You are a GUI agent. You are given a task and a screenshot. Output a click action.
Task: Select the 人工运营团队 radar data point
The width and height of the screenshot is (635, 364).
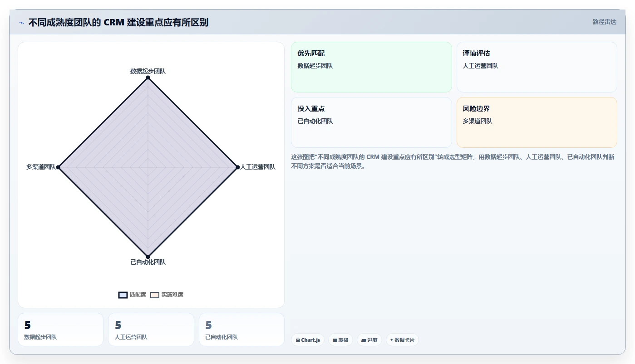pyautogui.click(x=237, y=167)
